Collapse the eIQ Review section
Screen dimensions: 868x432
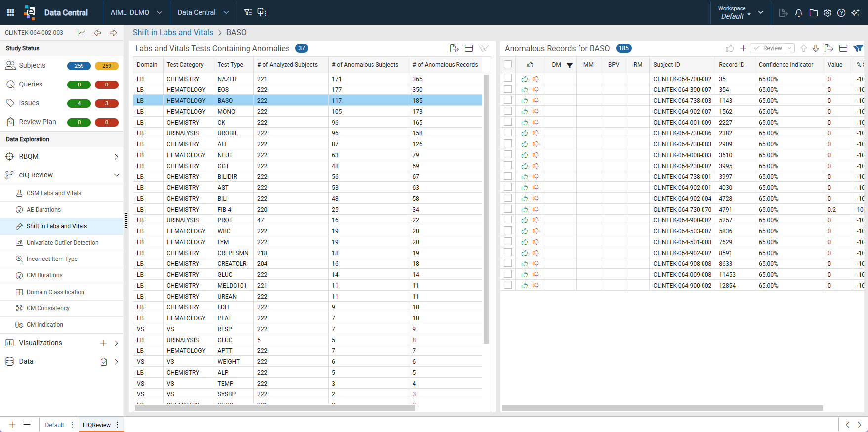tap(116, 175)
